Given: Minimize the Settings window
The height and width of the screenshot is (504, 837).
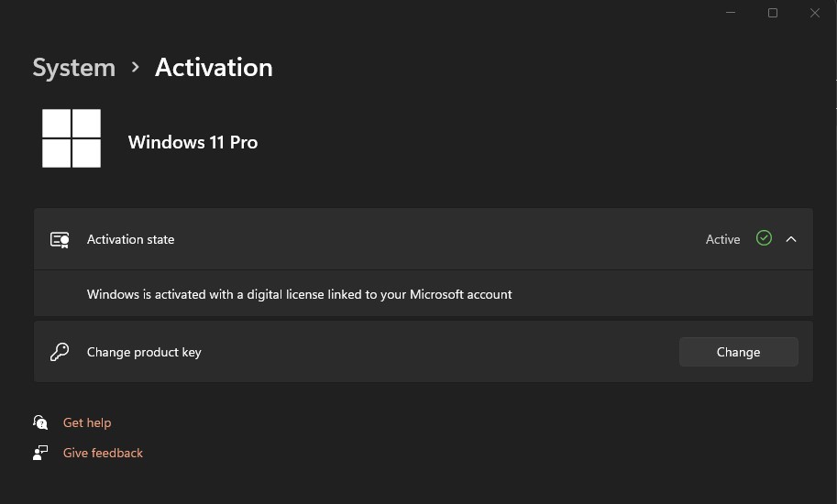Looking at the screenshot, I should (731, 13).
